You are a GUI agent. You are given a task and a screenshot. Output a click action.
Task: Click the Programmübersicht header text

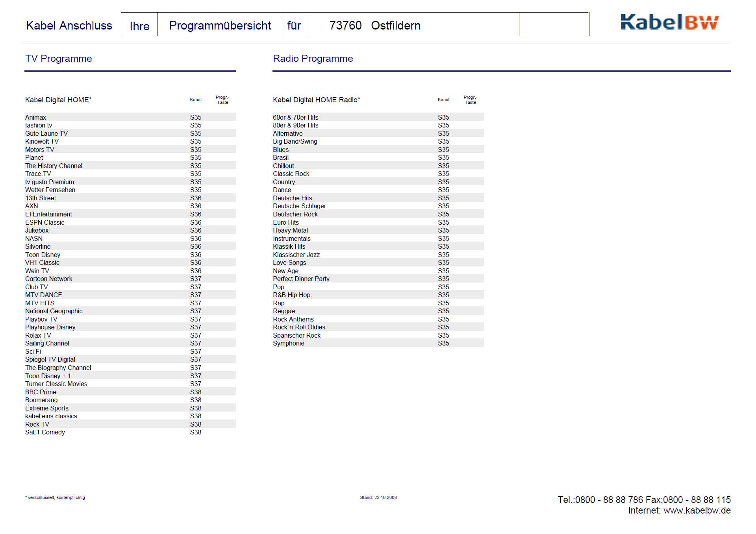tap(220, 26)
